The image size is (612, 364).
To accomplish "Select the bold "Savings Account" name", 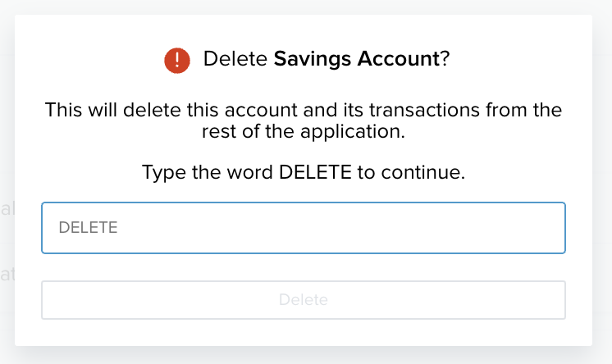I will 357,60.
